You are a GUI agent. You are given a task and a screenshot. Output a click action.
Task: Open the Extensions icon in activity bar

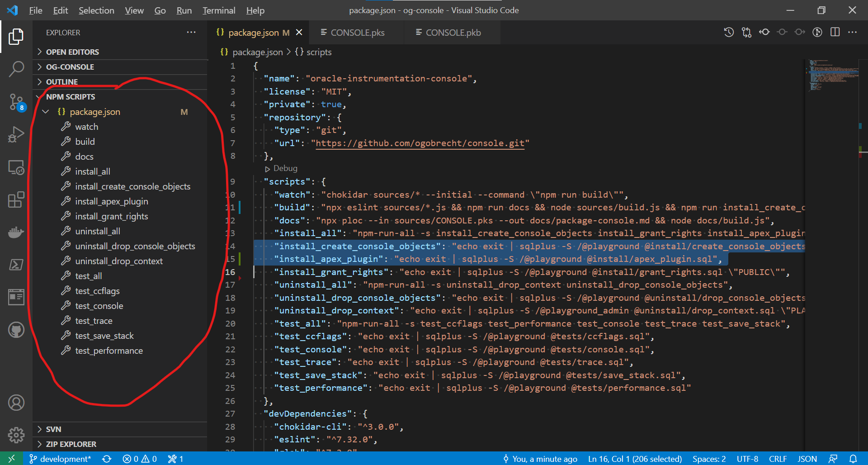click(x=16, y=199)
